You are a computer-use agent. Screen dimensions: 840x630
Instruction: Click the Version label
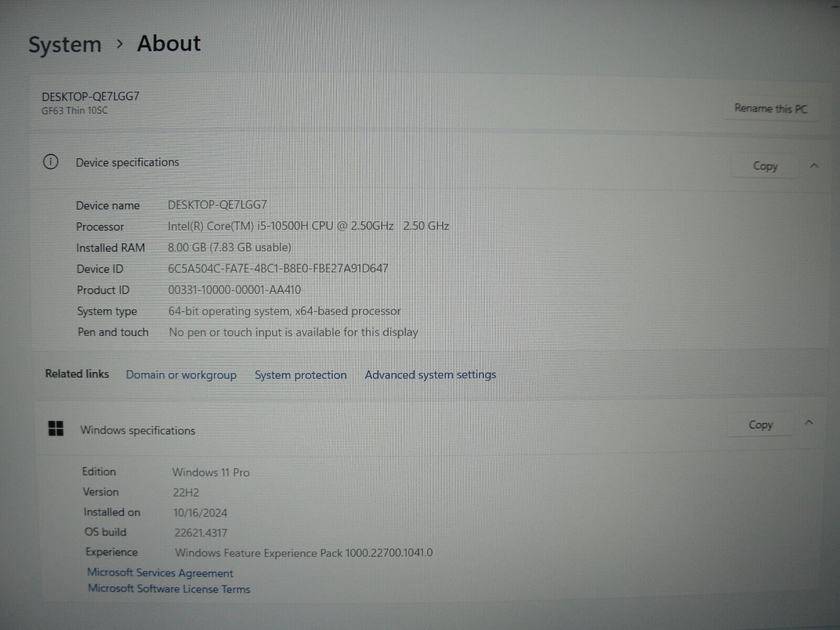pyautogui.click(x=101, y=492)
